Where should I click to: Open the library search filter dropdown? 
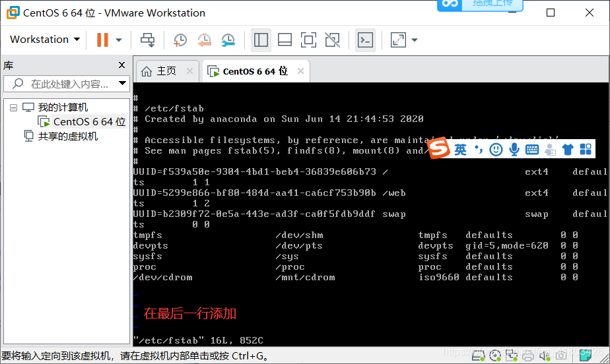click(x=123, y=83)
